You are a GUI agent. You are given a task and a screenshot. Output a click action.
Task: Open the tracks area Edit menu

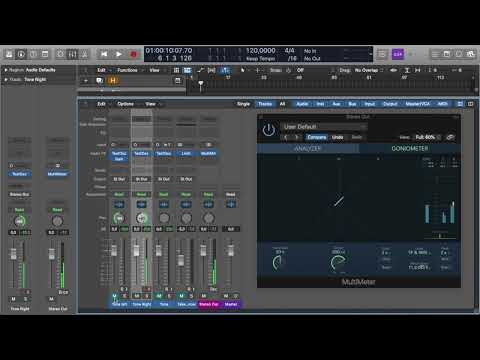(x=101, y=70)
